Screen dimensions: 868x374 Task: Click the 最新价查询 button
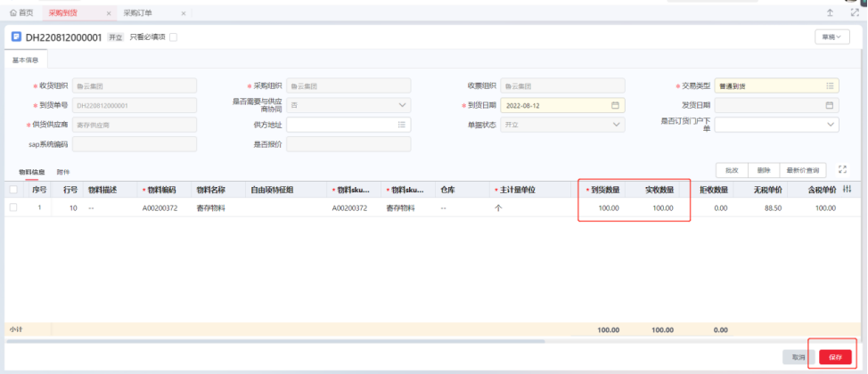coord(803,169)
